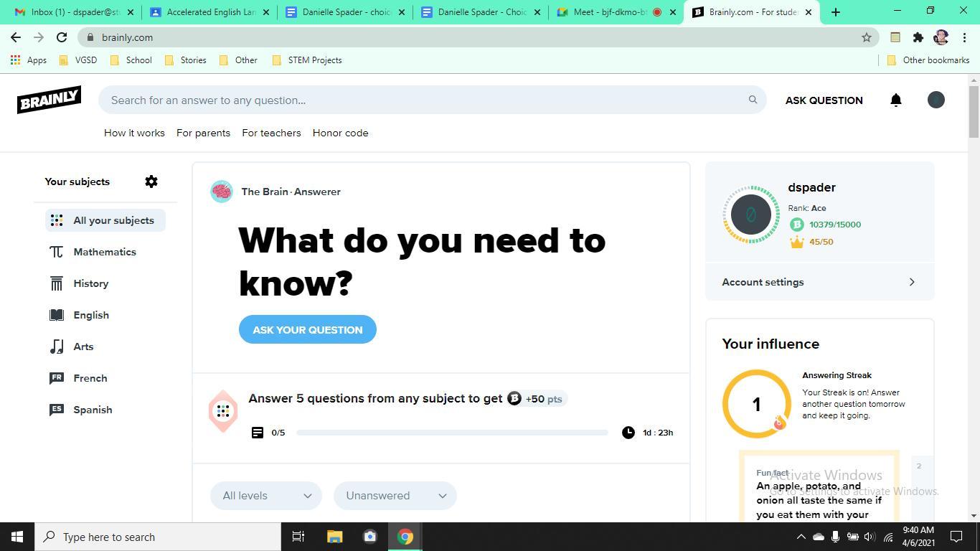Viewport: 980px width, 551px height.
Task: Click the challenge timer clock icon
Action: 628,433
